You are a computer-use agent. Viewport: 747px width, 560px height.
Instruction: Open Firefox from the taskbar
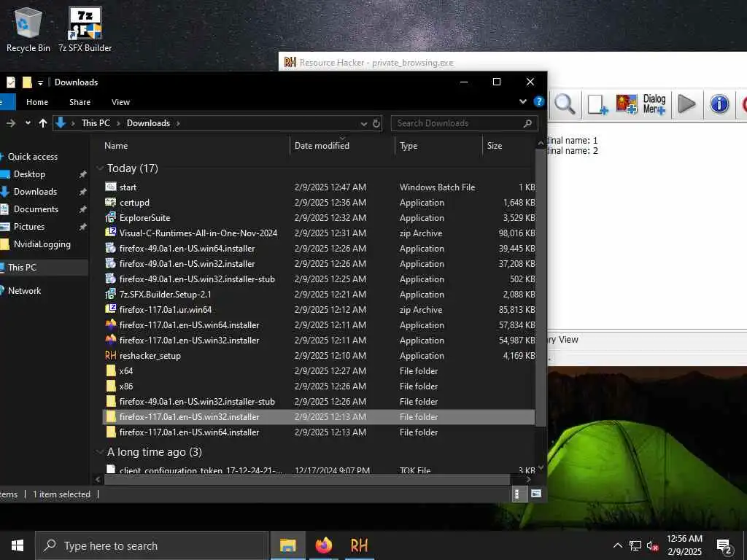coord(323,545)
